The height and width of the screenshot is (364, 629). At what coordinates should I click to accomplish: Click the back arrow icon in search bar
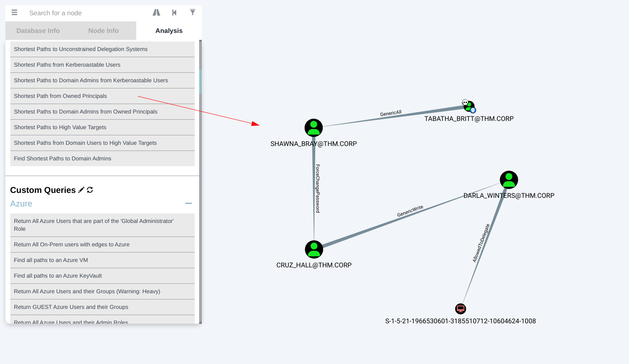click(174, 13)
